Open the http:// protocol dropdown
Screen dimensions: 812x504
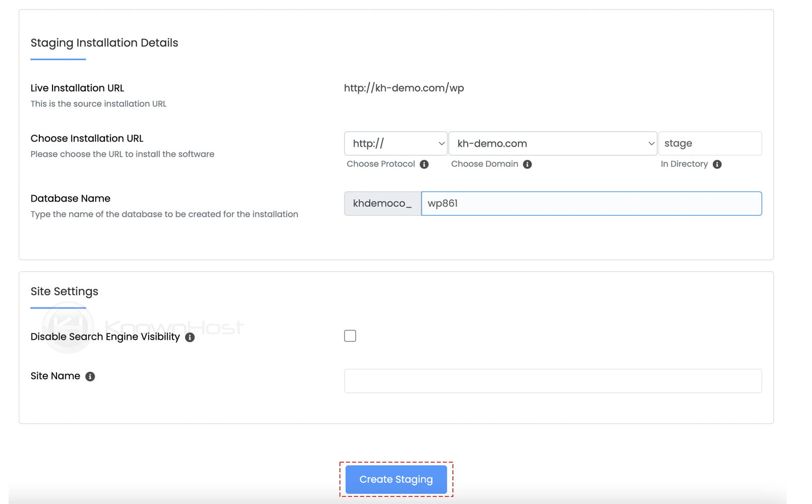tap(395, 143)
